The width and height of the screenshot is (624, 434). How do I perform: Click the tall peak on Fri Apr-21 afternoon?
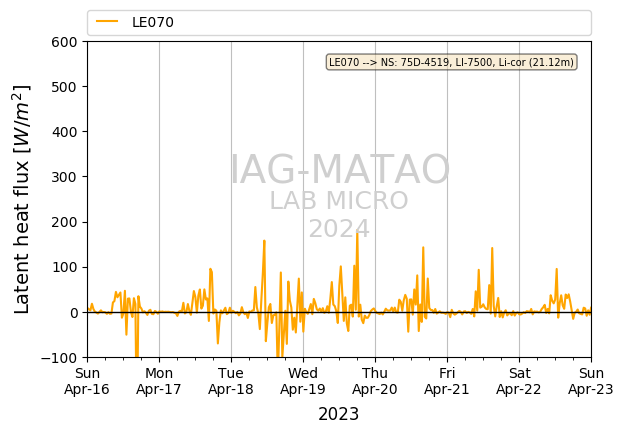492,248
